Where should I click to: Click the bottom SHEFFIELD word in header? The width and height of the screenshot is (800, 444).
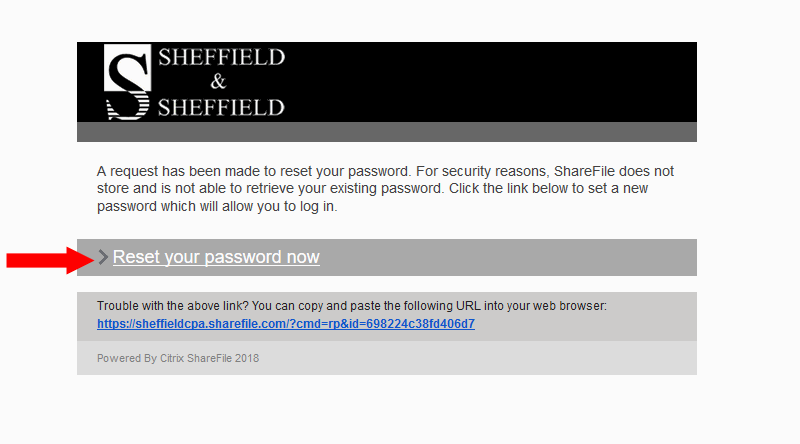[221, 108]
